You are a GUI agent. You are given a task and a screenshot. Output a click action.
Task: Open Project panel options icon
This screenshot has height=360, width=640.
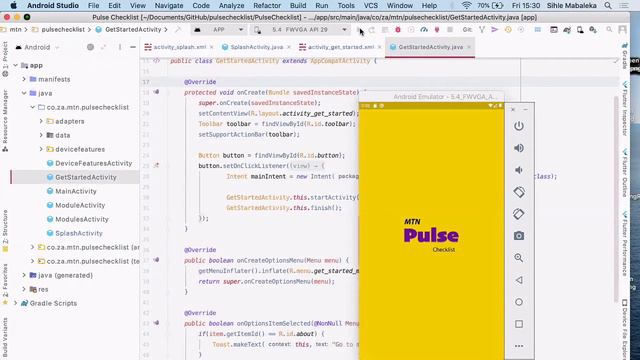(120, 47)
